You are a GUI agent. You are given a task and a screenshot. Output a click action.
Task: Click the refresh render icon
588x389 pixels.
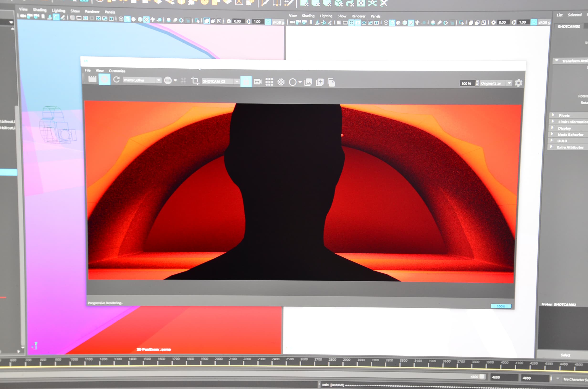point(116,80)
